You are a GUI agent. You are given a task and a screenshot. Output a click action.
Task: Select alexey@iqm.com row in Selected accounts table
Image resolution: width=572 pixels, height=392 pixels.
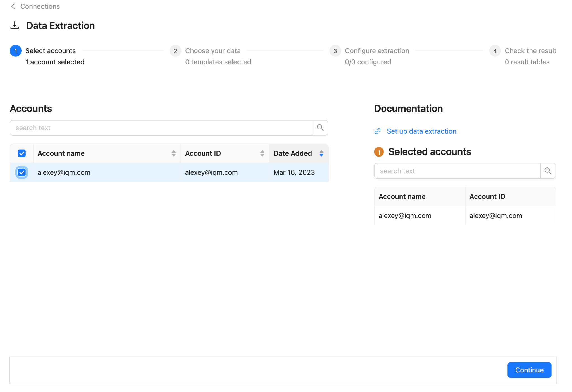pyautogui.click(x=465, y=216)
